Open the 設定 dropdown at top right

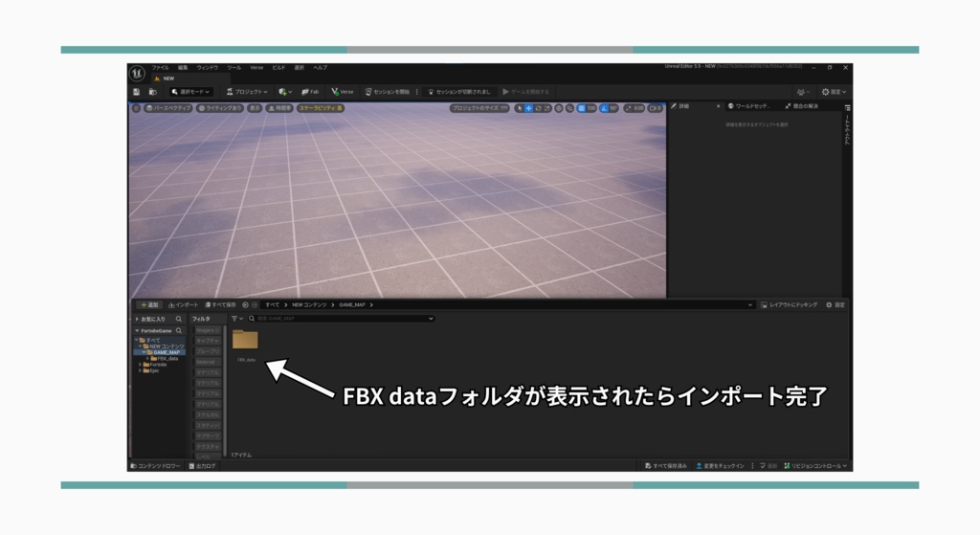click(x=834, y=92)
